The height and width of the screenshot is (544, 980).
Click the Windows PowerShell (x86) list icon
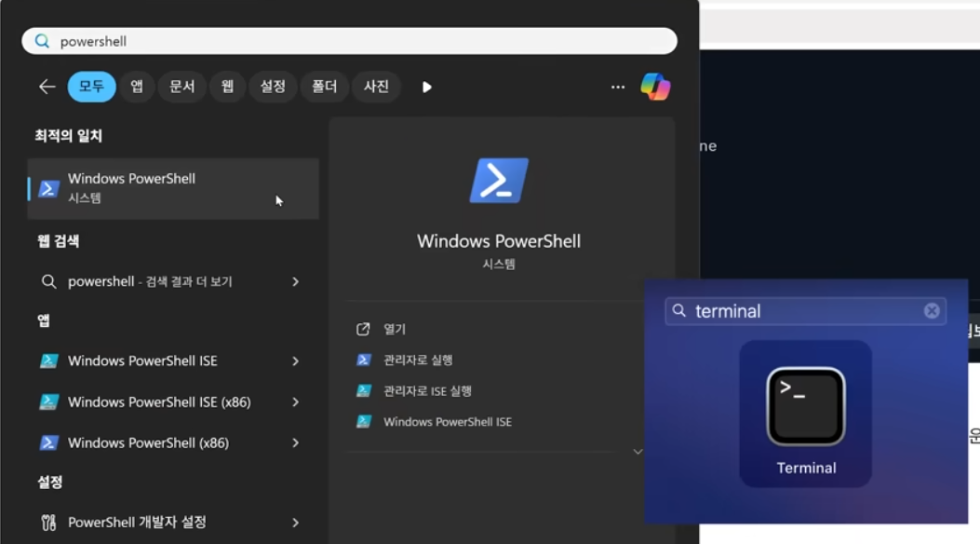click(48, 442)
